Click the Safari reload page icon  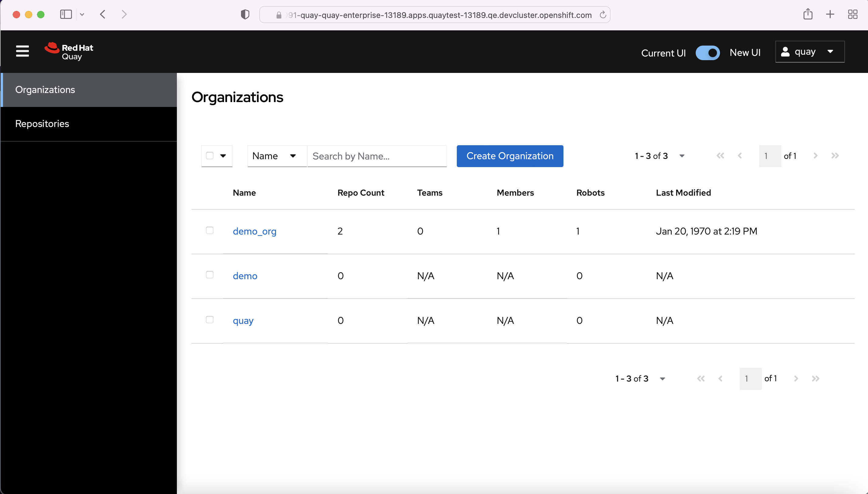[603, 15]
